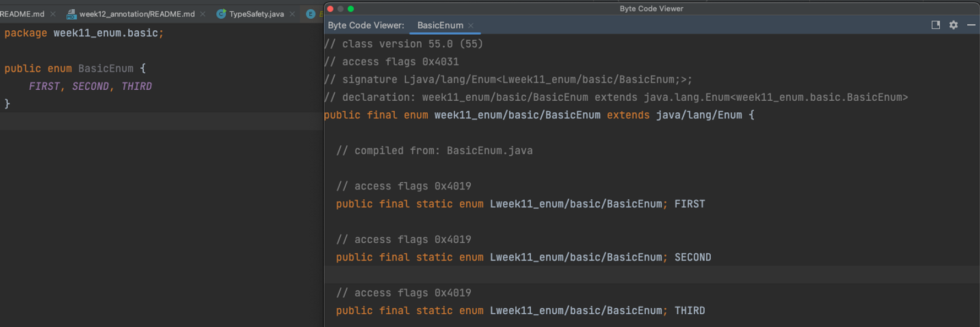Click the 'Byte Code Viewer:' panel label
The image size is (980, 327).
pyautogui.click(x=366, y=25)
